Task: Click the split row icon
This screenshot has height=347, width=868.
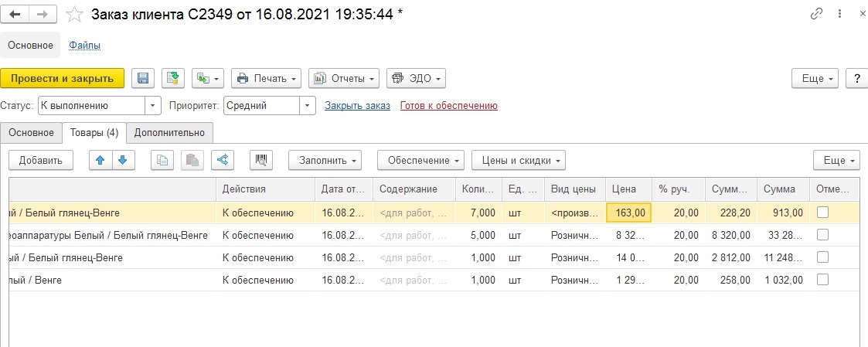Action: click(223, 160)
